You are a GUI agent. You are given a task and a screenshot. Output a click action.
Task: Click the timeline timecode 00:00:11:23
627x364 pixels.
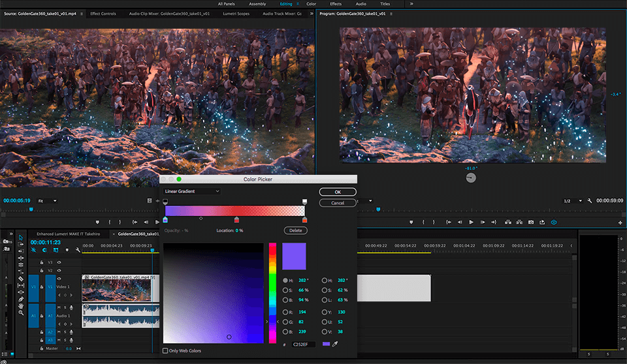46,243
